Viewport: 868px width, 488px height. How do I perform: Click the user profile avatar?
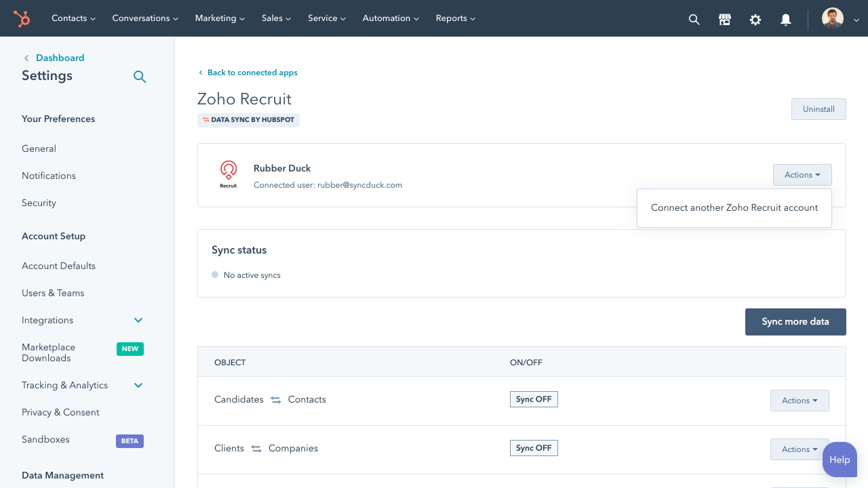pos(832,18)
